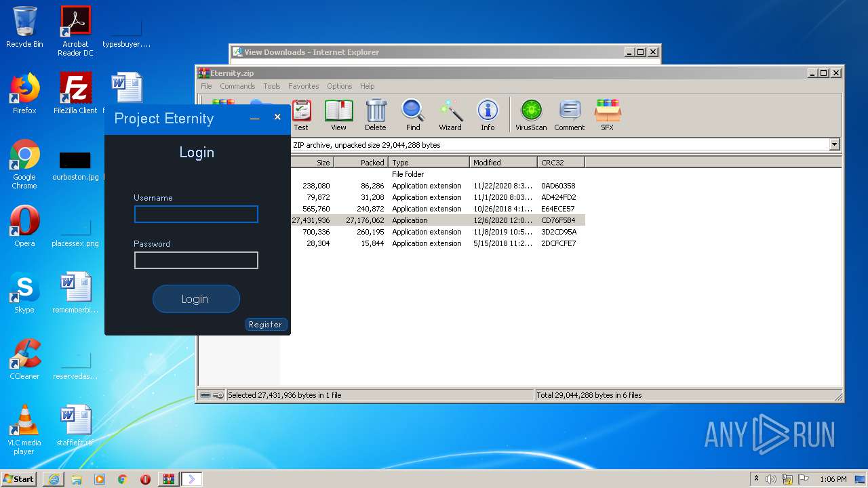Select row with CRC32 2DCFCFE7
Screen dimensions: 868x488
(438, 243)
